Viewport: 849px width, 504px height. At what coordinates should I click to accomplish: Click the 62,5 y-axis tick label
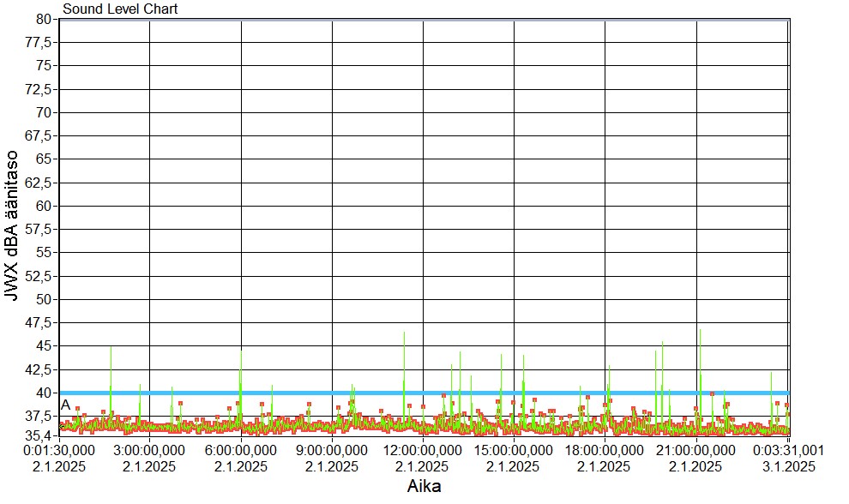[x=38, y=183]
